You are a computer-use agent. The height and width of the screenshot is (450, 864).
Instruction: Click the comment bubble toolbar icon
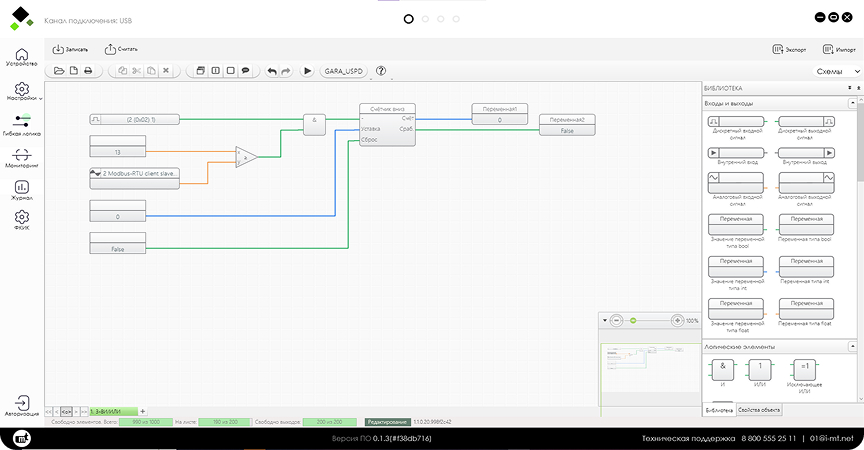click(x=245, y=71)
